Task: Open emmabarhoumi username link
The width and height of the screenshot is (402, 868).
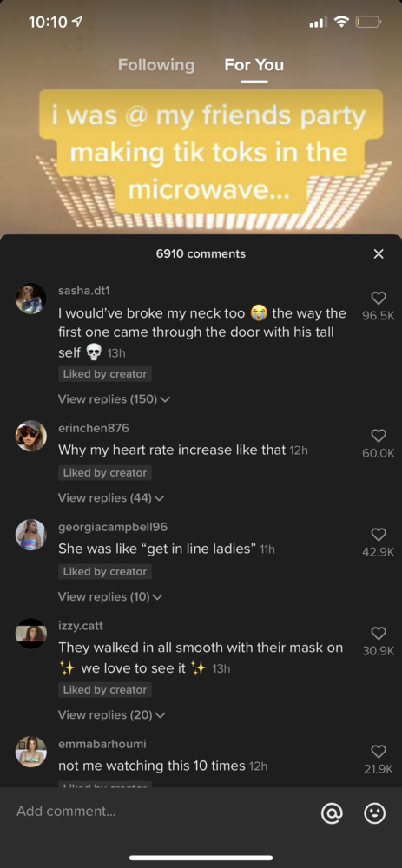Action: coord(102,744)
